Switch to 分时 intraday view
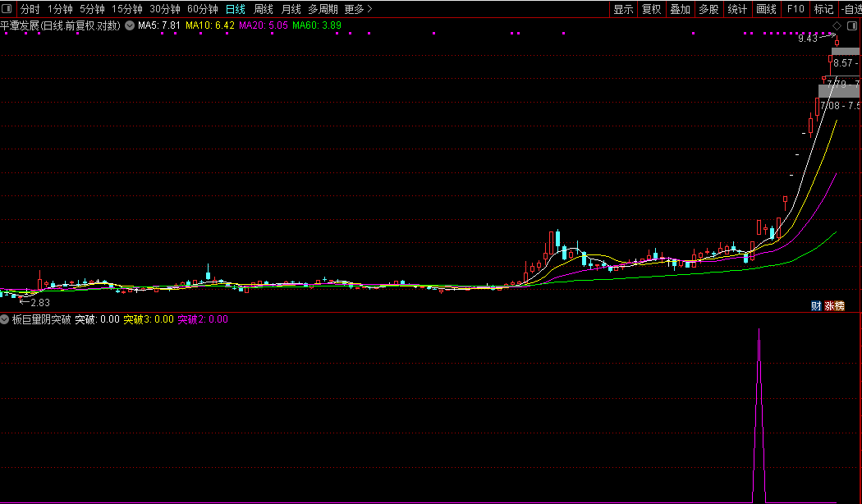The height and width of the screenshot is (504, 862). pos(30,9)
